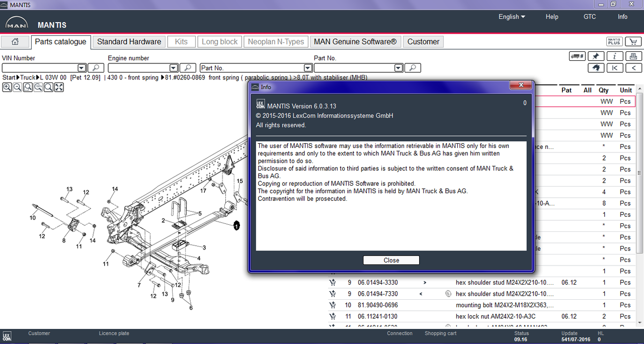Click the Pat column header
This screenshot has height=344, width=644.
coord(567,90)
